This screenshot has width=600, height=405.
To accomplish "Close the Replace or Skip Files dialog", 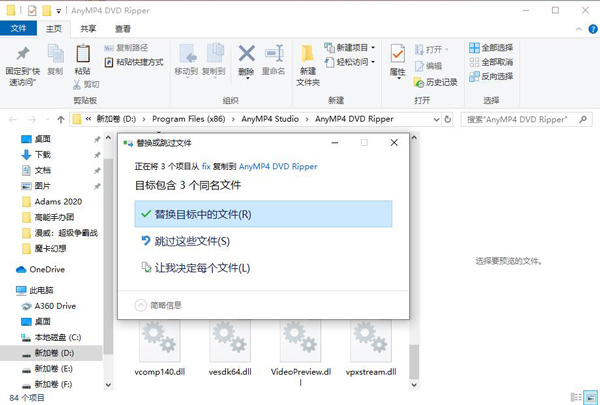I will 394,143.
